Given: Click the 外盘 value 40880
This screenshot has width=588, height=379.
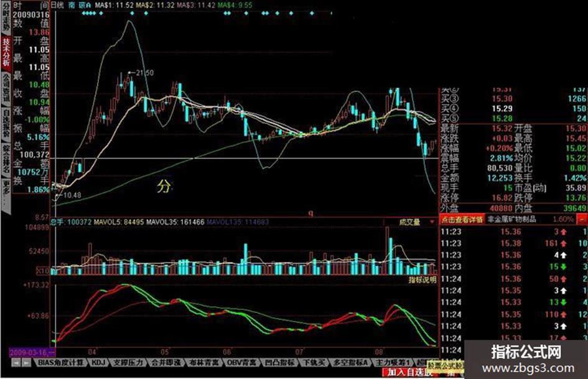Looking at the screenshot, I should [x=502, y=208].
